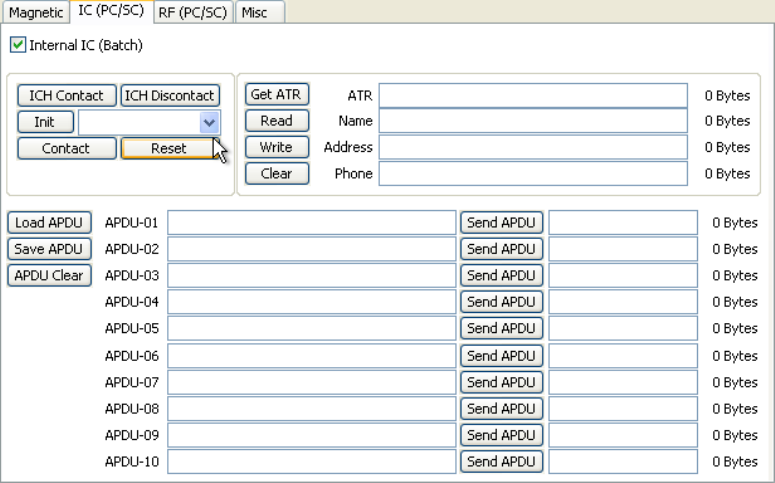
Task: Open the RF (PC/SC) tab
Action: tap(193, 12)
